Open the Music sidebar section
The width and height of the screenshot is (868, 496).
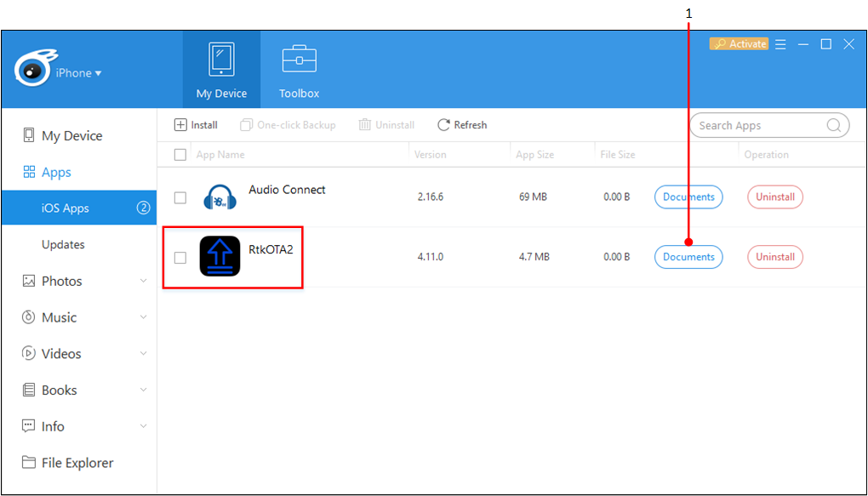78,317
